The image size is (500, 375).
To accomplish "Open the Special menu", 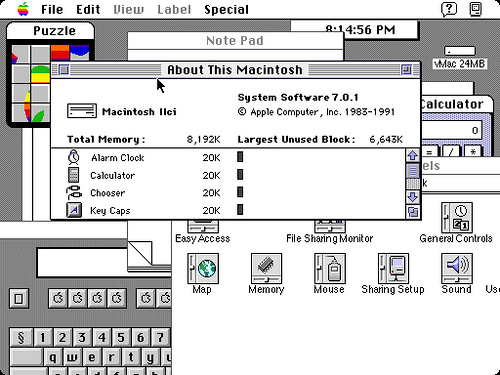I will coord(226,9).
